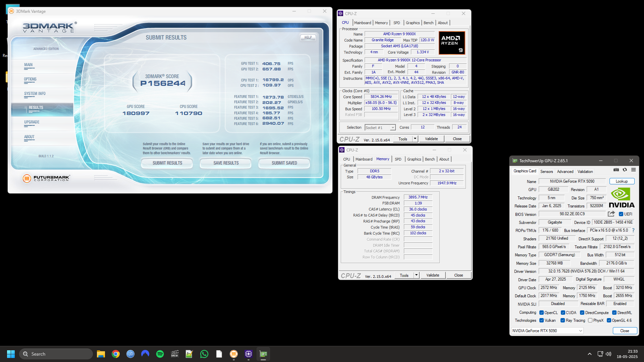Viewport: 644px width, 362px height.
Task: Click the AMD Ryzen 9 logo in CPU-Z
Action: [452, 43]
